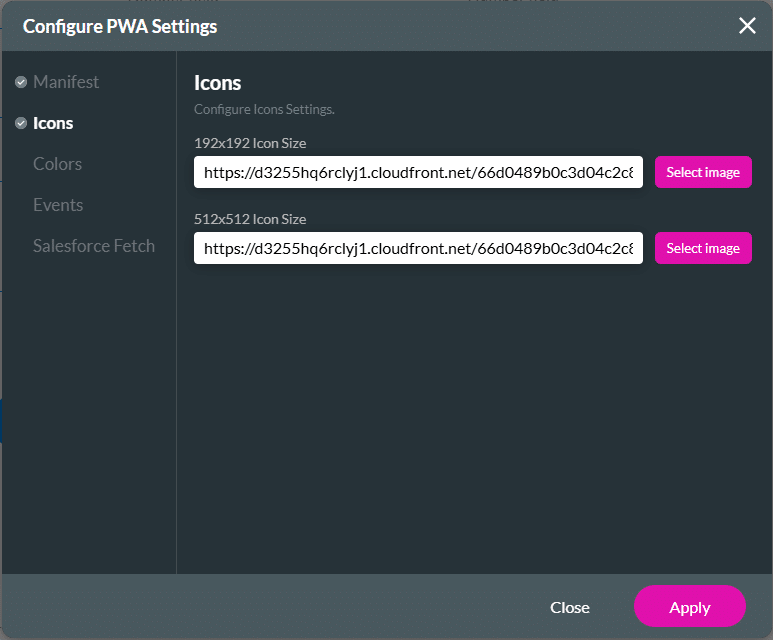
Task: Select image for 192x192 icon size
Action: [703, 172]
